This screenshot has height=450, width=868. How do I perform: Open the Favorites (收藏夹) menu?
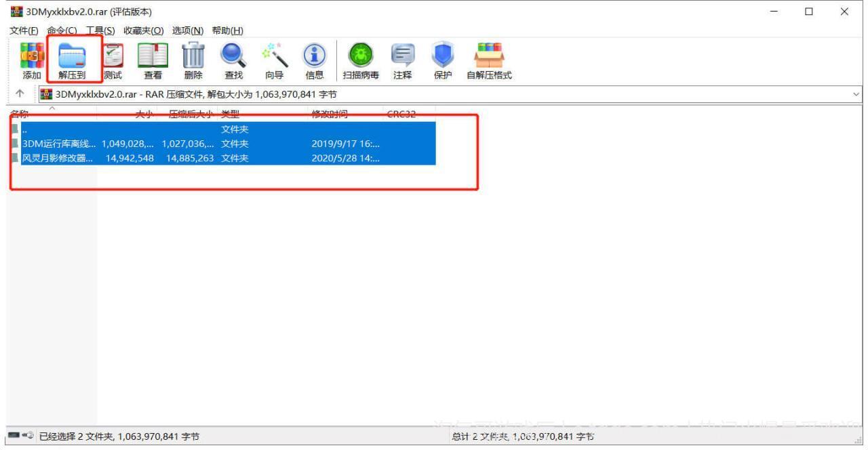[x=144, y=30]
